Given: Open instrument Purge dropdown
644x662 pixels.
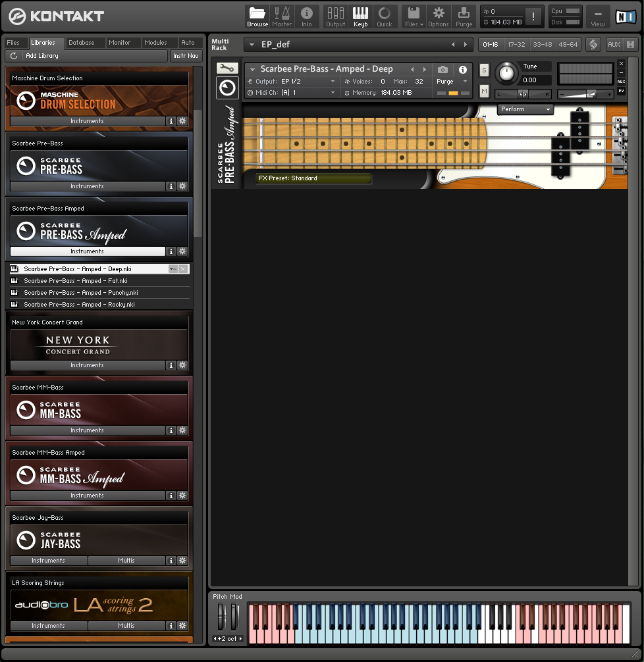Looking at the screenshot, I should point(452,82).
